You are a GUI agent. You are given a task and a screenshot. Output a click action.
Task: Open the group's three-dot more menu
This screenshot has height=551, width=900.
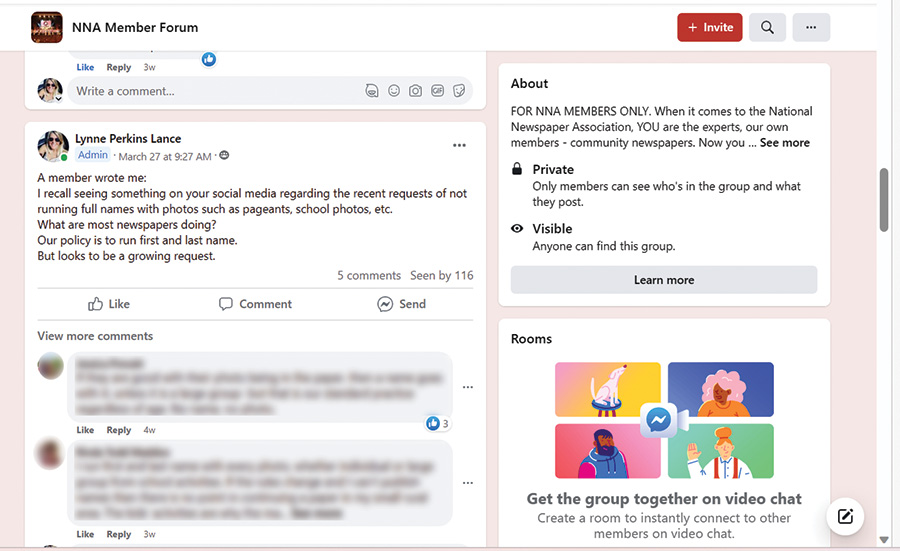[811, 28]
